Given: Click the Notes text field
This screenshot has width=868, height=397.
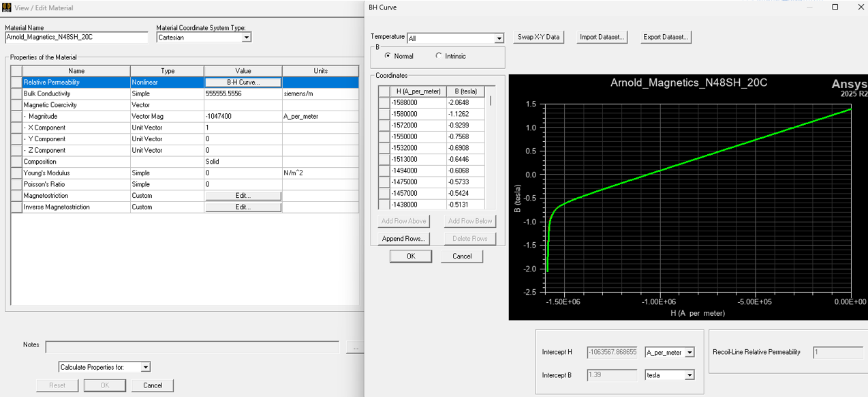Looking at the screenshot, I should tap(192, 347).
